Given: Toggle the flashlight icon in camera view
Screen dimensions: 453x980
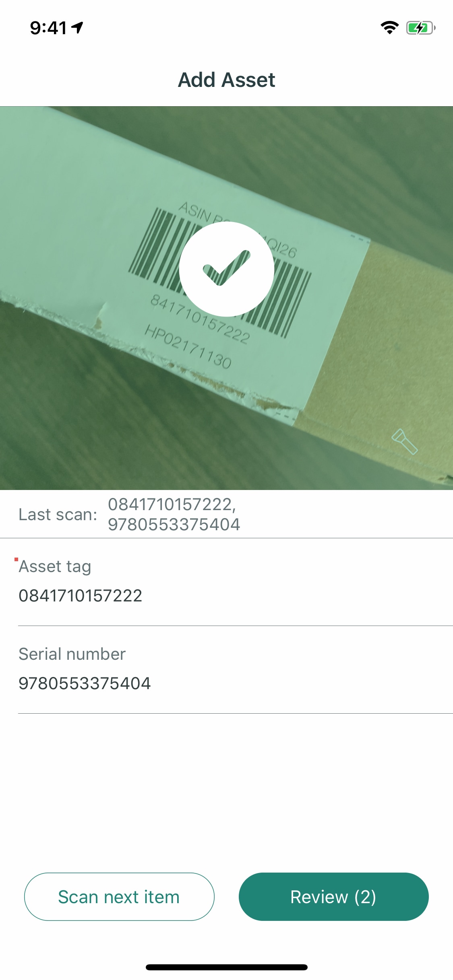Looking at the screenshot, I should [x=404, y=441].
